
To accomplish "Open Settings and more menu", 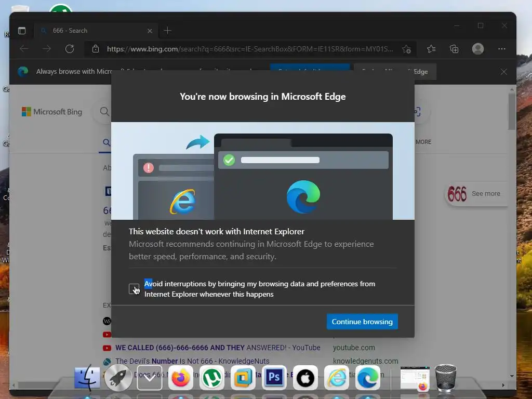I will click(x=501, y=49).
